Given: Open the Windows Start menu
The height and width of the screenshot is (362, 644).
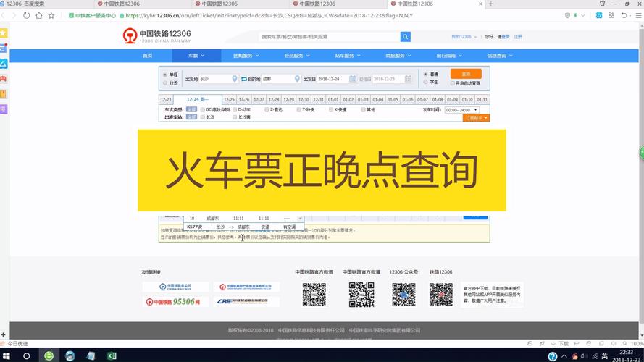Looking at the screenshot, I should click(x=7, y=355).
